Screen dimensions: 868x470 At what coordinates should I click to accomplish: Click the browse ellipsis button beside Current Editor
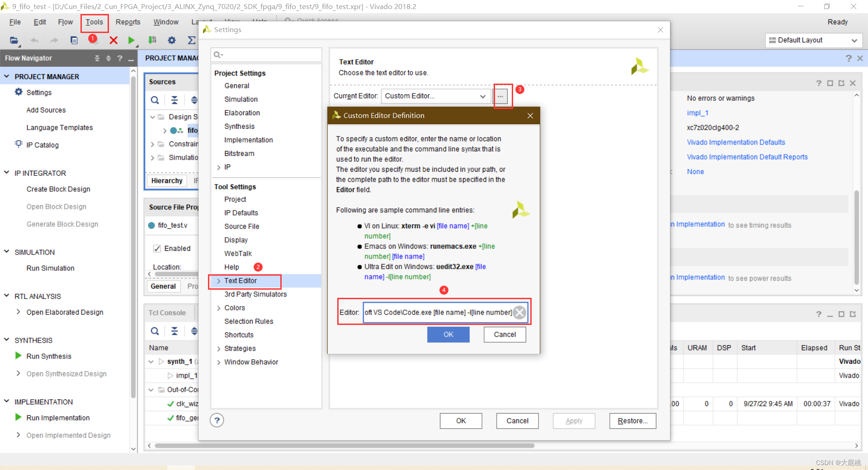click(500, 96)
